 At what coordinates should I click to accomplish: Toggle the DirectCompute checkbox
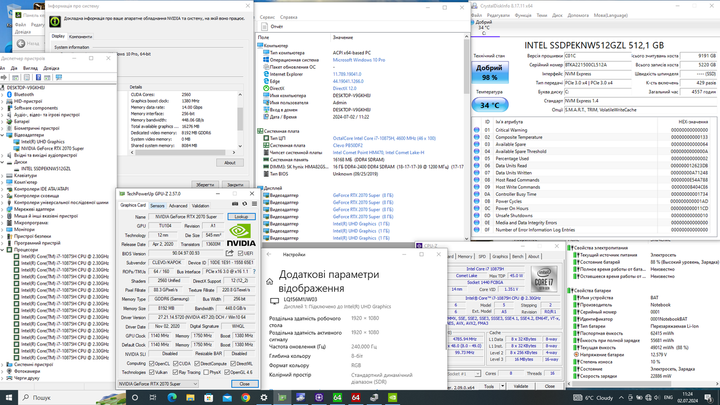point(197,364)
